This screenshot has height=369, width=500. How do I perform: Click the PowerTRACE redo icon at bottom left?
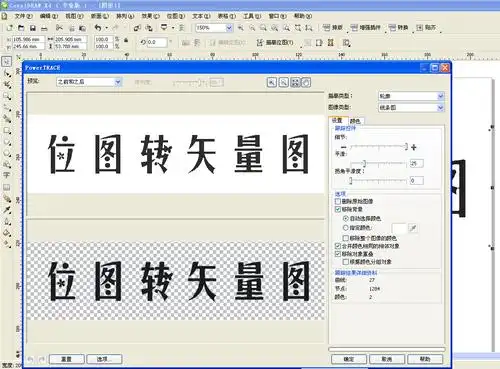point(42,359)
